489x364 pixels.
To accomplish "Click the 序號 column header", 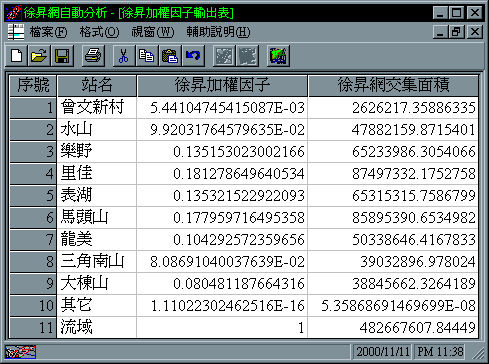I will point(33,86).
